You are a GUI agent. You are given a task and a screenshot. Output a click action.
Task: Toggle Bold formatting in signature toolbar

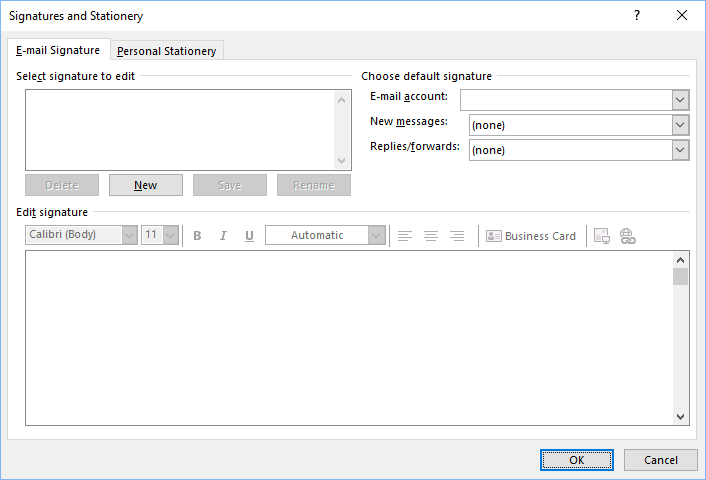[197, 236]
